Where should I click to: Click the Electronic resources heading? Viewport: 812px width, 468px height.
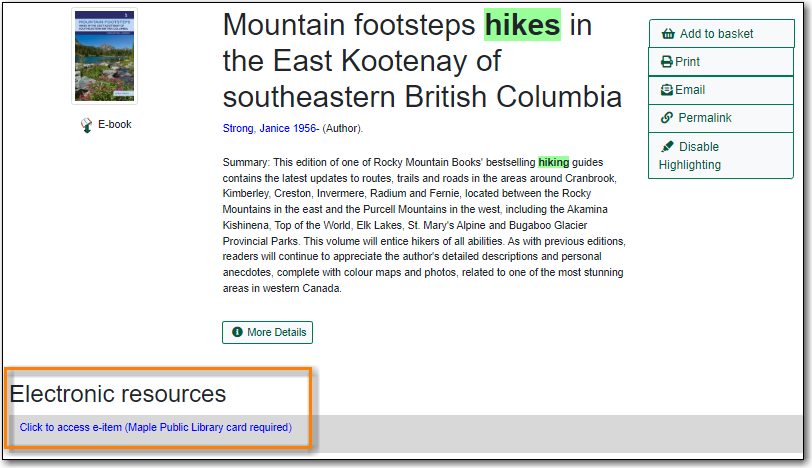(x=118, y=394)
